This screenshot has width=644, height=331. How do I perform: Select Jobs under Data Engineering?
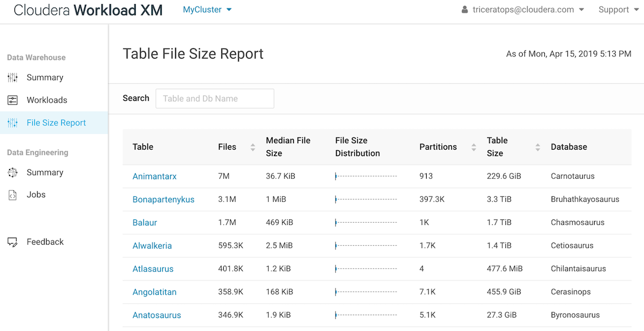coord(36,195)
